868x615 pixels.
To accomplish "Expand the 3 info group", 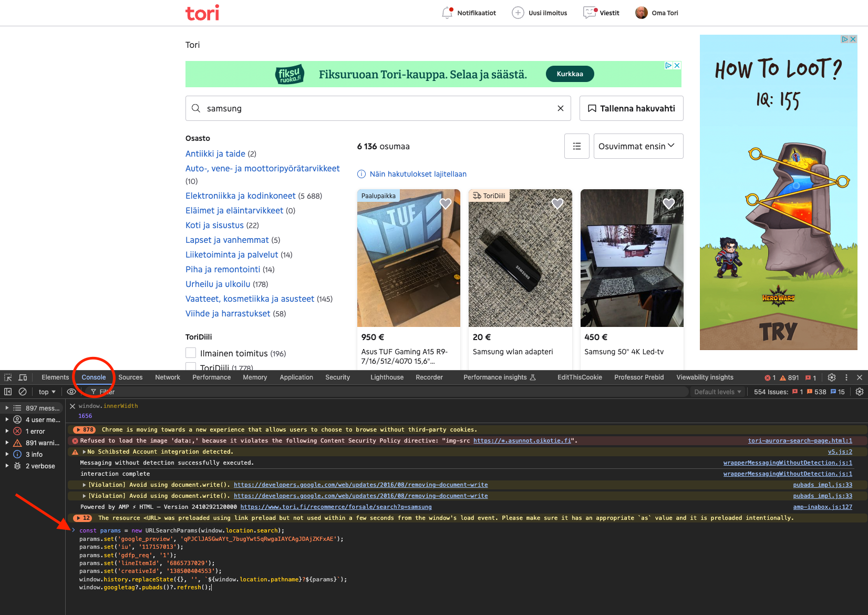I will pyautogui.click(x=7, y=454).
